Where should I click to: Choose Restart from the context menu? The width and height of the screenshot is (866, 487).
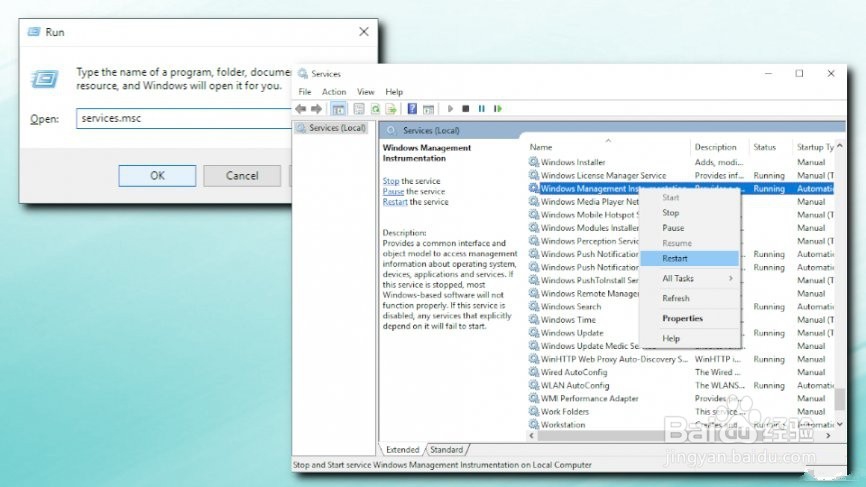point(689,258)
